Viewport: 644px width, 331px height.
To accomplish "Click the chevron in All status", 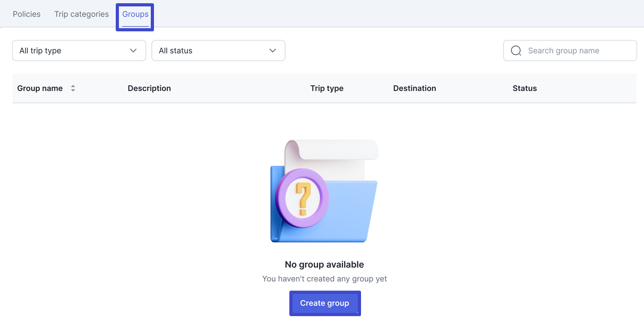I will [272, 51].
